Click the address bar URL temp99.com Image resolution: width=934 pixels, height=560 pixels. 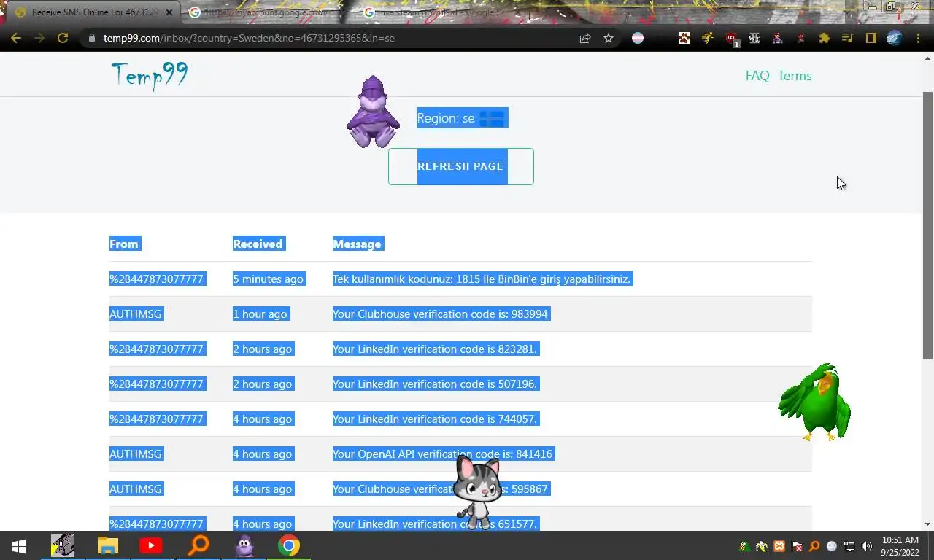pos(249,38)
